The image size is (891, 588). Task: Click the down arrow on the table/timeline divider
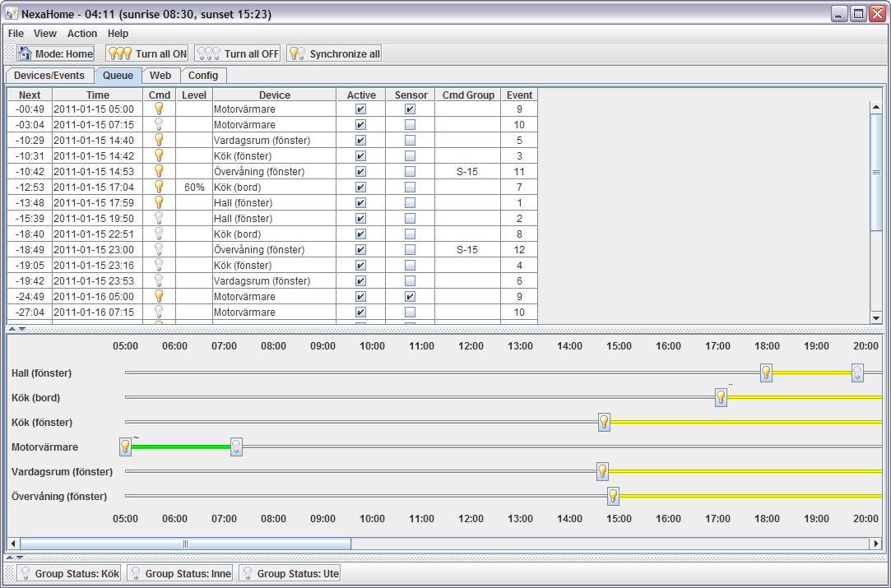22,329
